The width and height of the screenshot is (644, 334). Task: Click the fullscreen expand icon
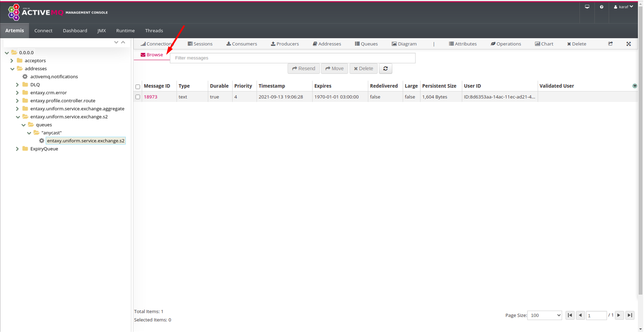628,44
